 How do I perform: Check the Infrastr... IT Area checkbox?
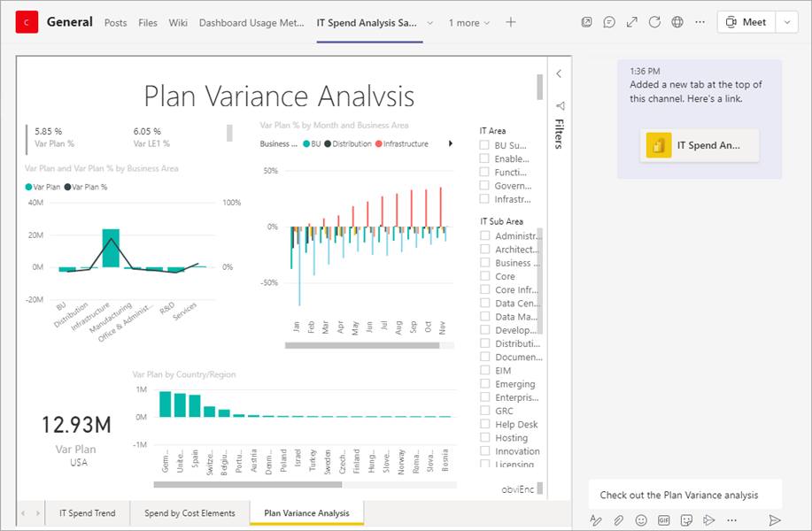[x=484, y=199]
